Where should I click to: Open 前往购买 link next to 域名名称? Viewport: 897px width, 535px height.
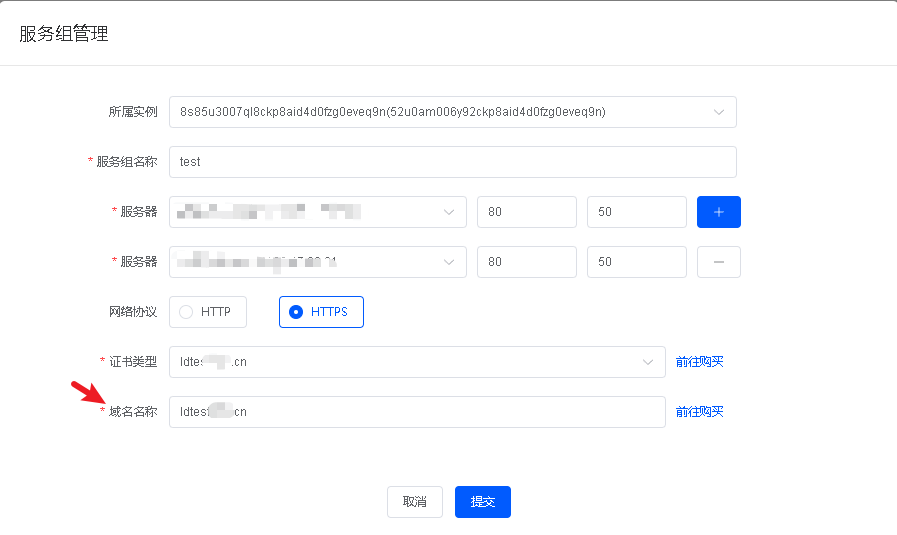point(699,412)
